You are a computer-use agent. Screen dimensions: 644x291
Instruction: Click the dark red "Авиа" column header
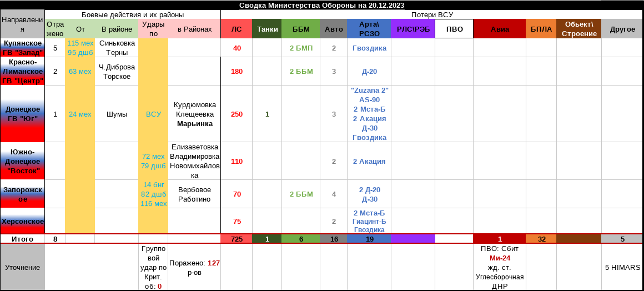click(x=499, y=29)
